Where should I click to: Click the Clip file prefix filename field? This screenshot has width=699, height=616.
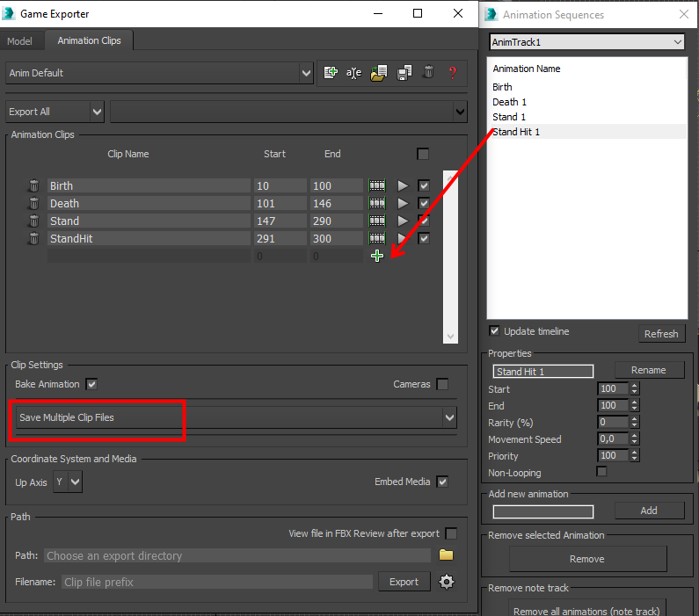[x=217, y=582]
